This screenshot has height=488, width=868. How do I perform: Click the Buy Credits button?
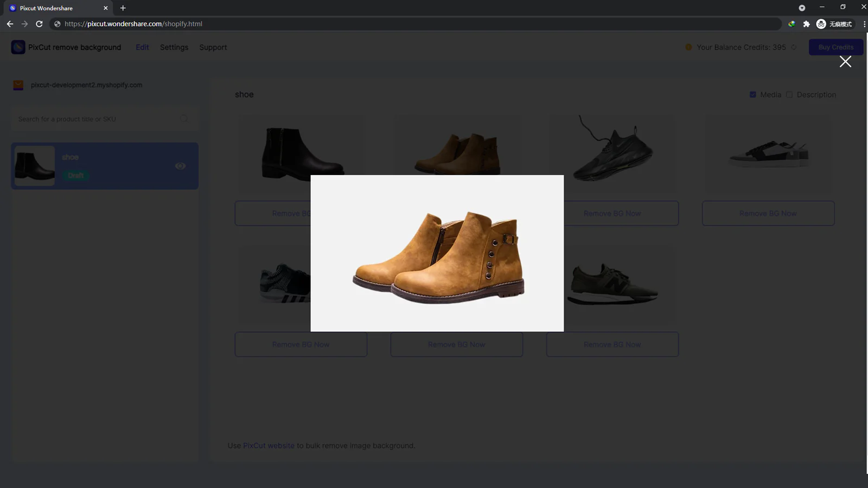coord(835,47)
